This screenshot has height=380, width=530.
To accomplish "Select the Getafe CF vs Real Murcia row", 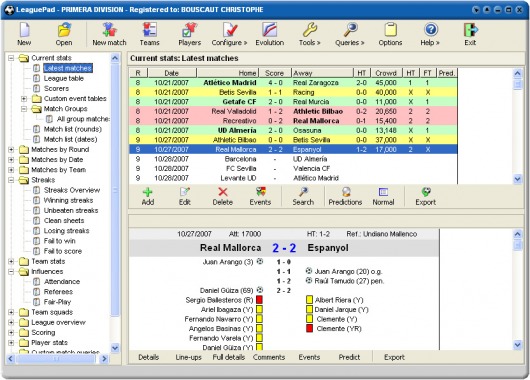I will tap(293, 101).
